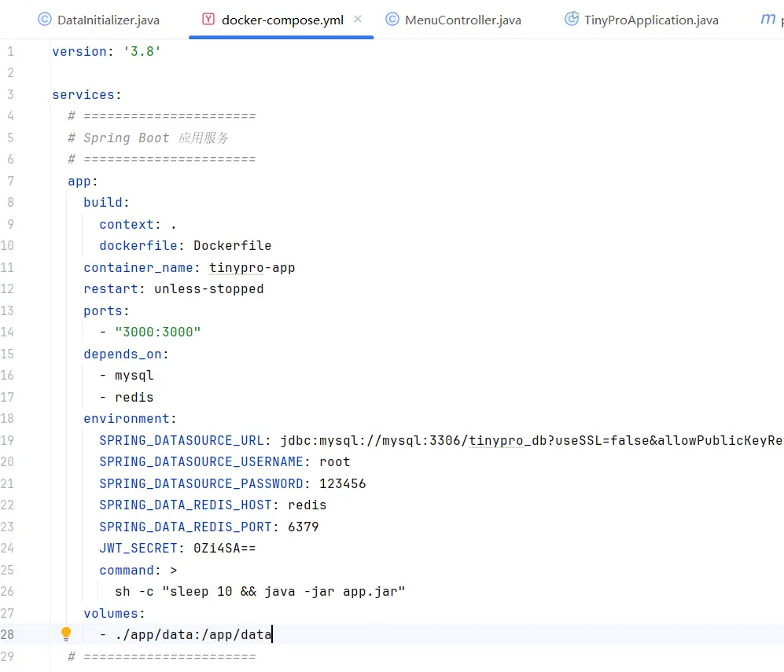Click the class icon beside DataInitializer.java

(x=45, y=20)
